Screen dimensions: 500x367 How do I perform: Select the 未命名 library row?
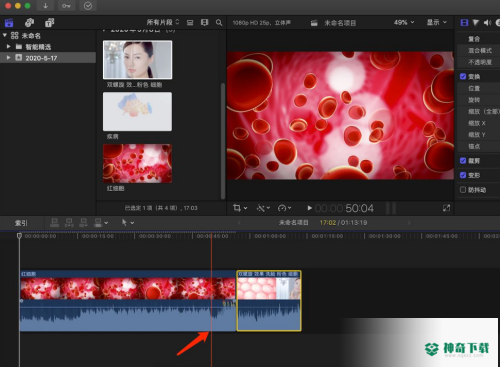point(48,35)
